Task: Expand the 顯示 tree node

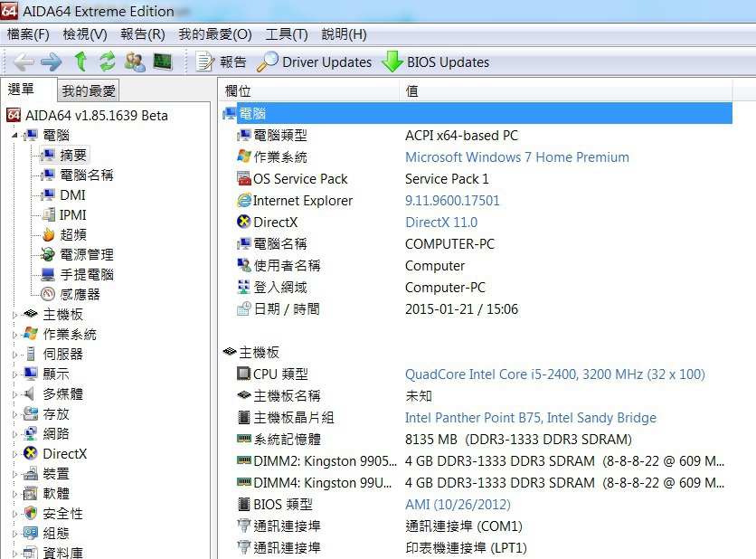Action: [14, 374]
